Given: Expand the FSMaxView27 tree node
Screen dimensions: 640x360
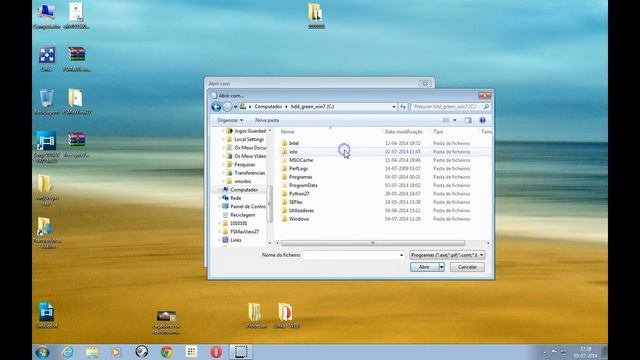Looking at the screenshot, I should [220, 232].
